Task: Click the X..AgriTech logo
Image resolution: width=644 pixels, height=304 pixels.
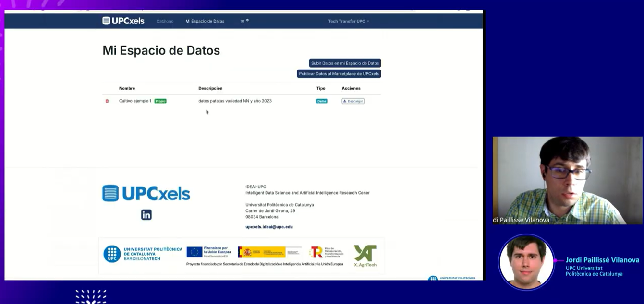Action: (x=365, y=256)
